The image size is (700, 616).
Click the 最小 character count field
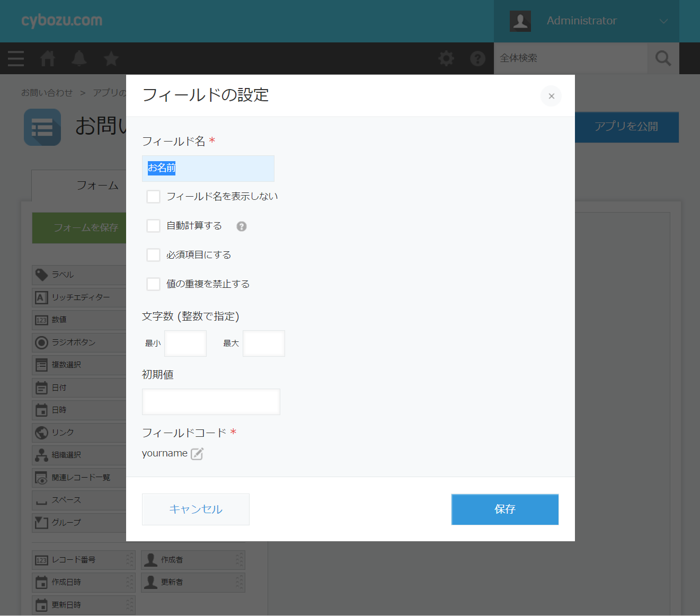(185, 344)
